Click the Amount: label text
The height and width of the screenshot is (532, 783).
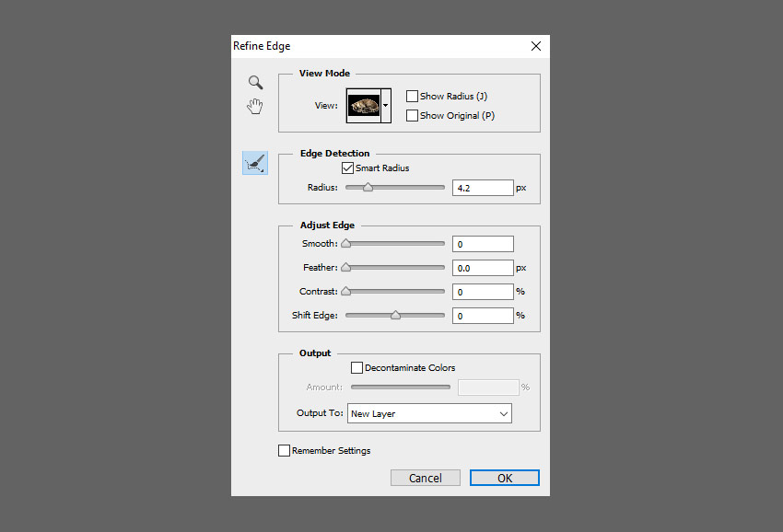tap(324, 387)
